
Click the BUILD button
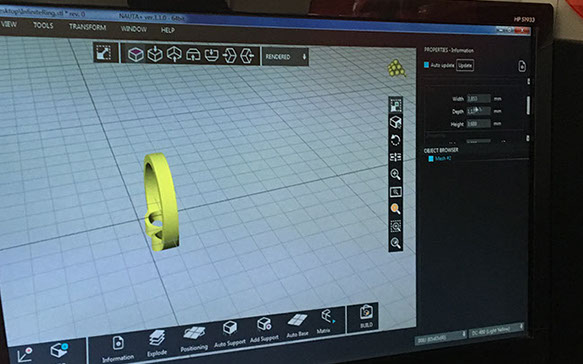click(366, 317)
